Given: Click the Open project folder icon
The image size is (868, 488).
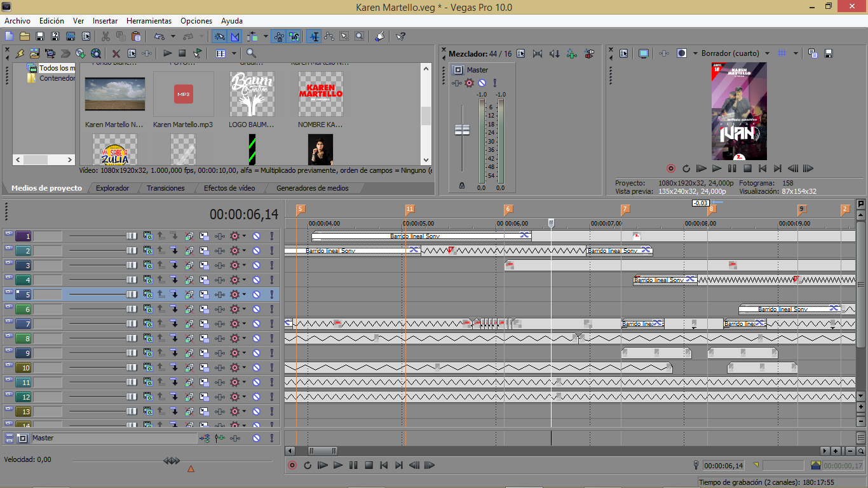Looking at the screenshot, I should coord(25,36).
